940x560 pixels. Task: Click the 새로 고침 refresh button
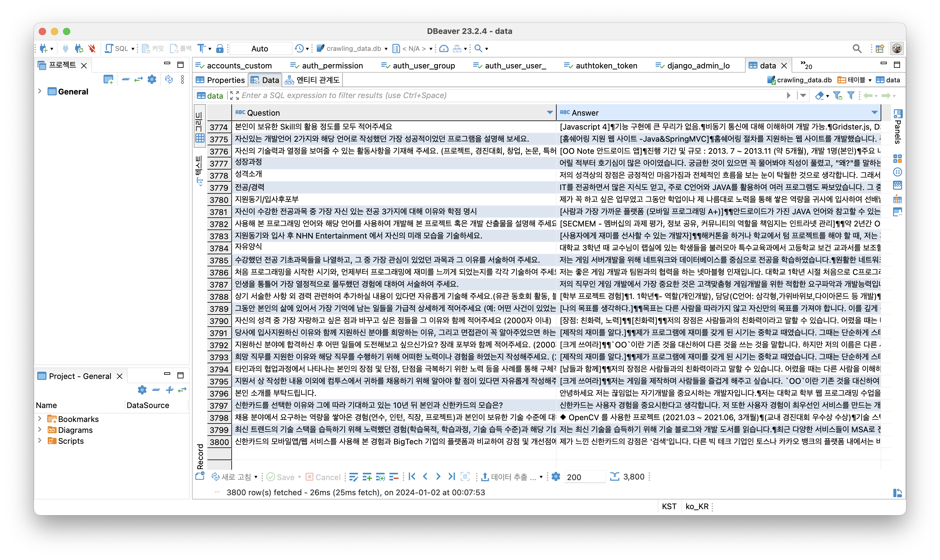pyautogui.click(x=231, y=477)
